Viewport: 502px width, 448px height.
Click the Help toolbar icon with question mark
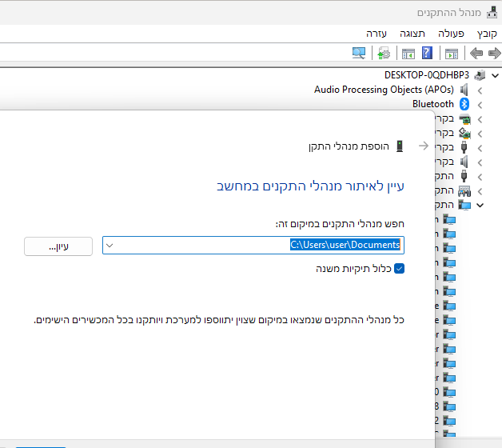tap(428, 54)
